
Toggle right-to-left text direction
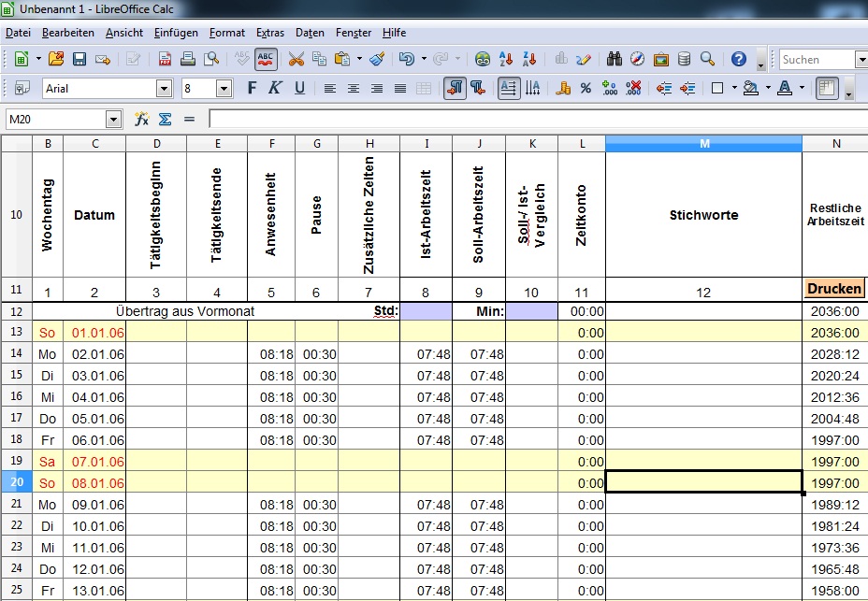(478, 88)
